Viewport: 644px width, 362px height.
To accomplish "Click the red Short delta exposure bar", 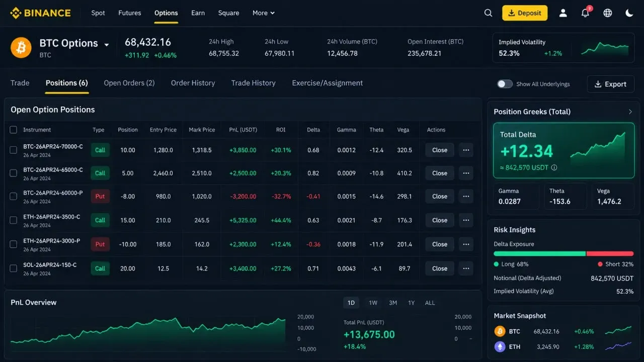I will click(610, 254).
